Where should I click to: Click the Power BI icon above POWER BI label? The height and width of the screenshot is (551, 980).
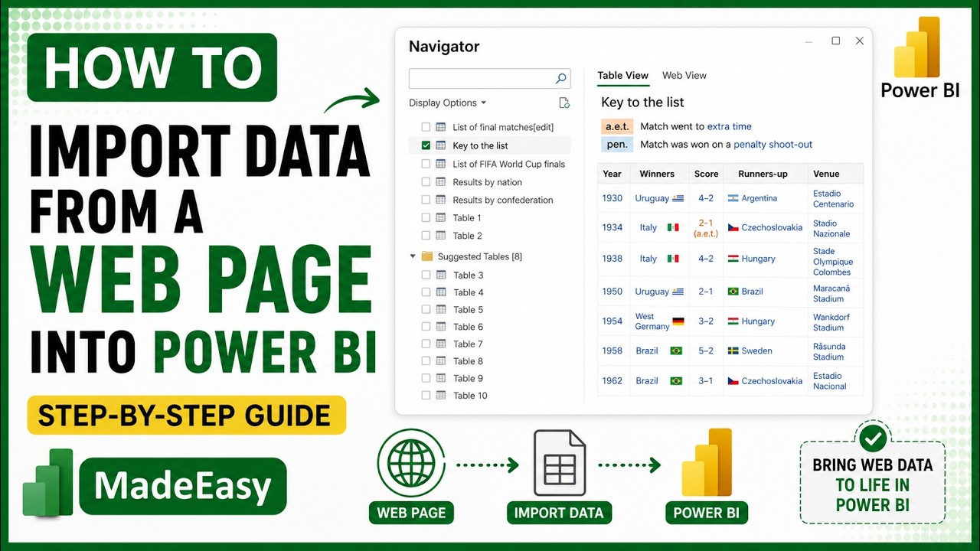pyautogui.click(x=706, y=463)
